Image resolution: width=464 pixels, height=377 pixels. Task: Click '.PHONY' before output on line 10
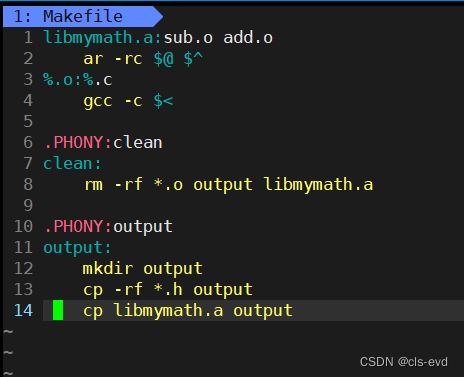coord(73,227)
